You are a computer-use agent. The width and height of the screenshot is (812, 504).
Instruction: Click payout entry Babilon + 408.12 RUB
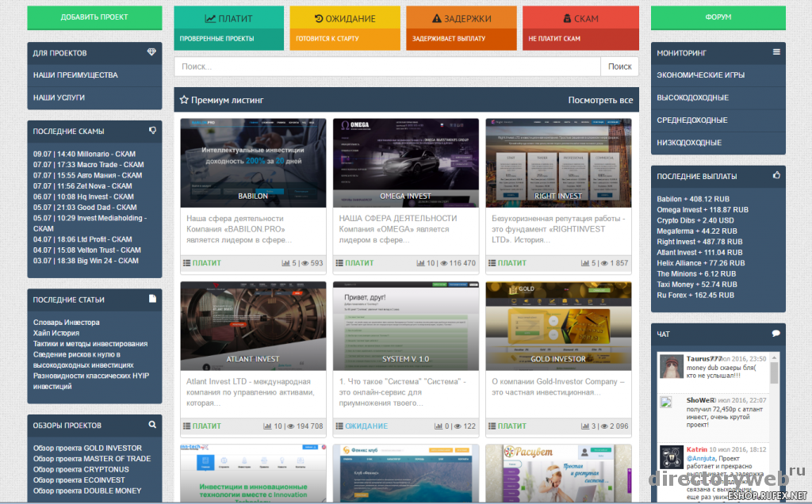693,199
